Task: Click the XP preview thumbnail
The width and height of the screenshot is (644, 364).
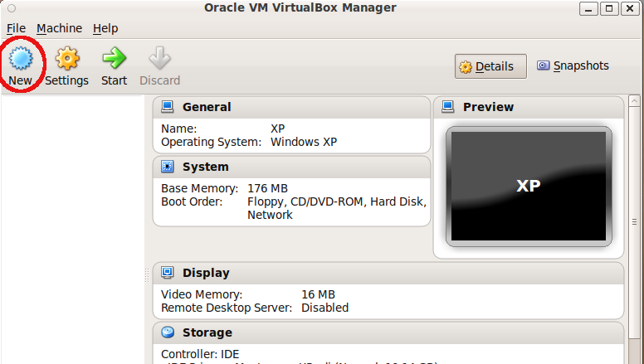Action: (x=528, y=186)
